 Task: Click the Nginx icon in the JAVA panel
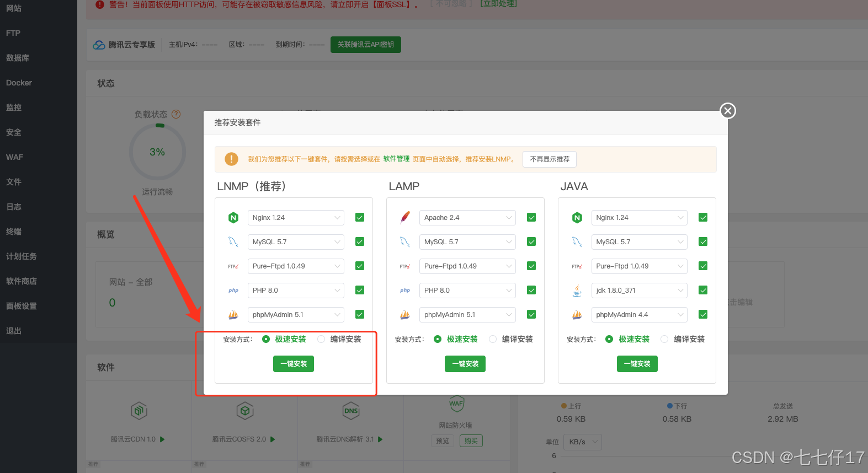[x=577, y=218]
